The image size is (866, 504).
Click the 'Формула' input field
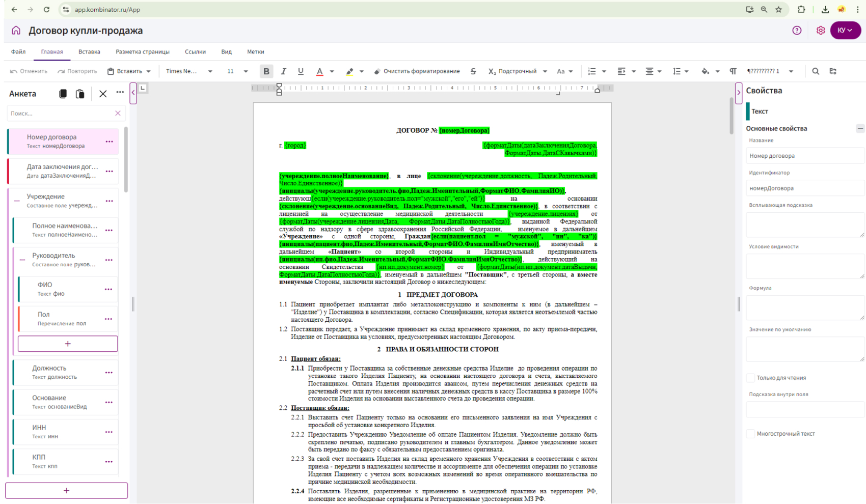point(804,307)
